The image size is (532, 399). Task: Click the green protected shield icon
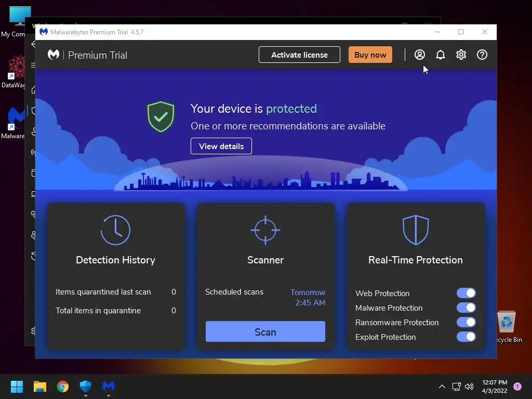coord(161,117)
